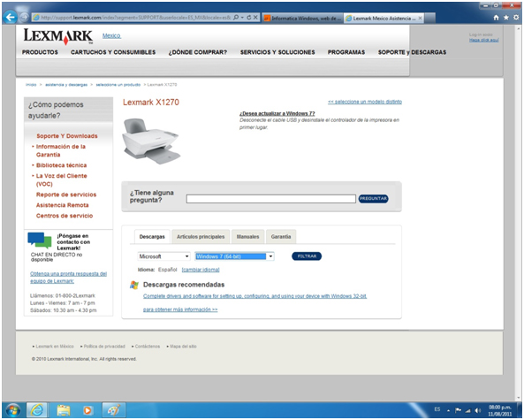This screenshot has height=420, width=524.
Task: Open the Complete drivers and software download link
Action: point(255,296)
